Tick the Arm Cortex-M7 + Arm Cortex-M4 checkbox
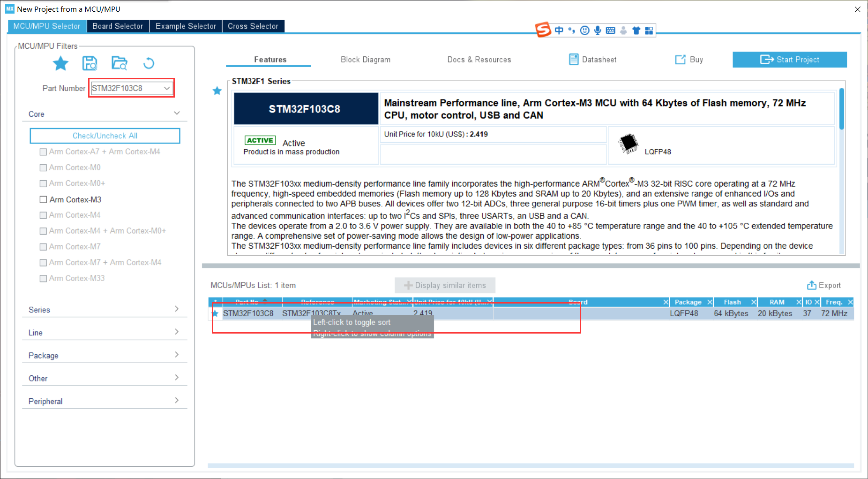Viewport: 868px width, 479px height. tap(43, 263)
